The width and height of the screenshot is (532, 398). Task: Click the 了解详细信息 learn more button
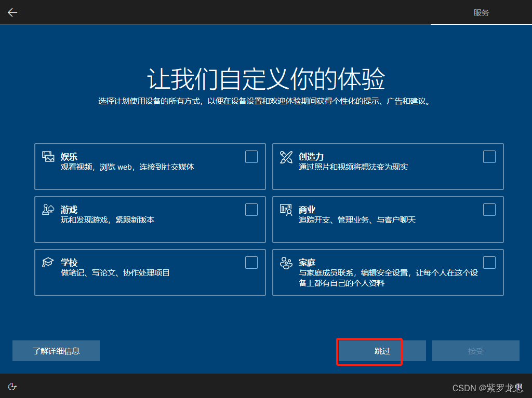[56, 351]
